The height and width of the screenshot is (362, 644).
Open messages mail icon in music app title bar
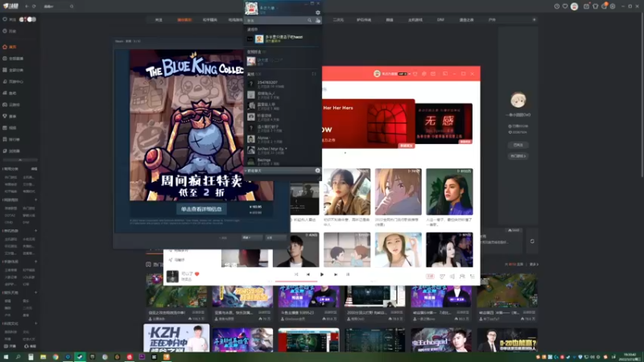pyautogui.click(x=433, y=74)
